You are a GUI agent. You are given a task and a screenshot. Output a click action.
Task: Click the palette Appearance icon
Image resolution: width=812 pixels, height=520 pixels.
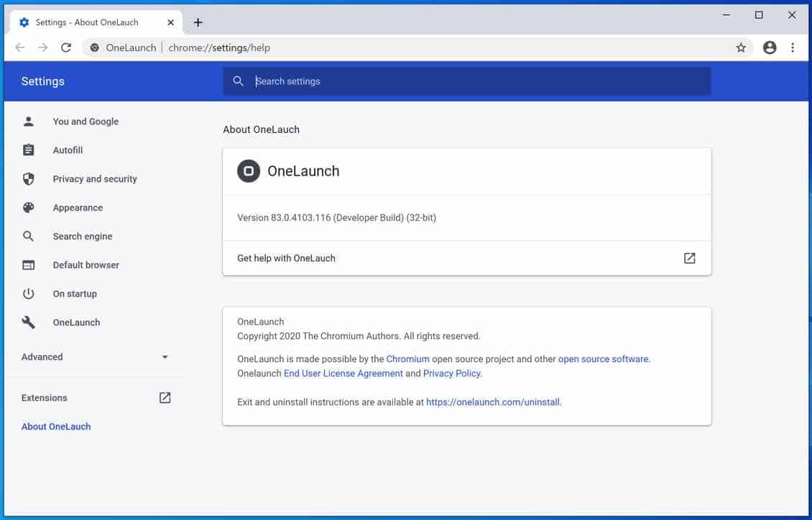point(29,208)
